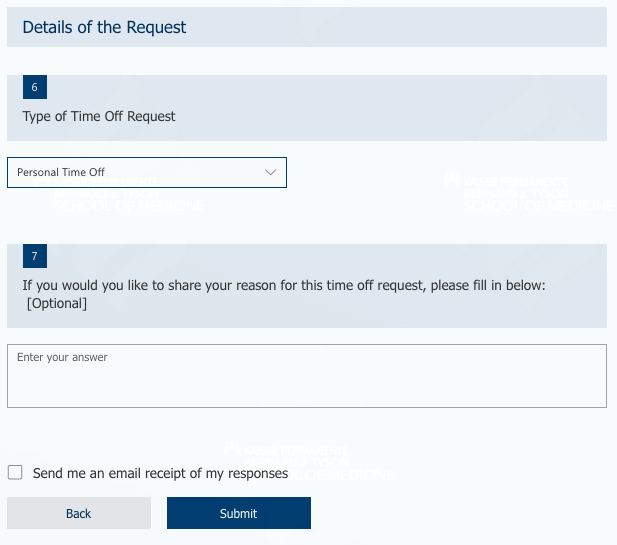Click the faded School of Medicine watermark under dropdown
Viewport: 617px width, 545px height.
tap(129, 206)
